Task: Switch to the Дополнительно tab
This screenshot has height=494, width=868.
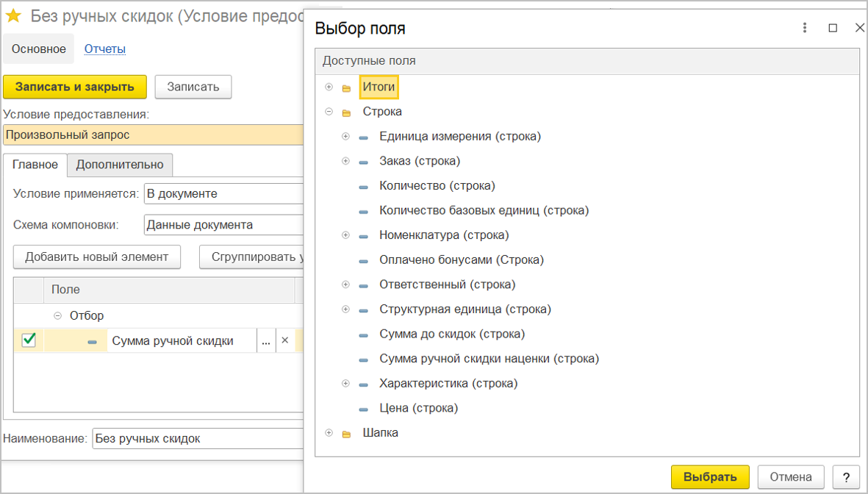Action: click(120, 165)
